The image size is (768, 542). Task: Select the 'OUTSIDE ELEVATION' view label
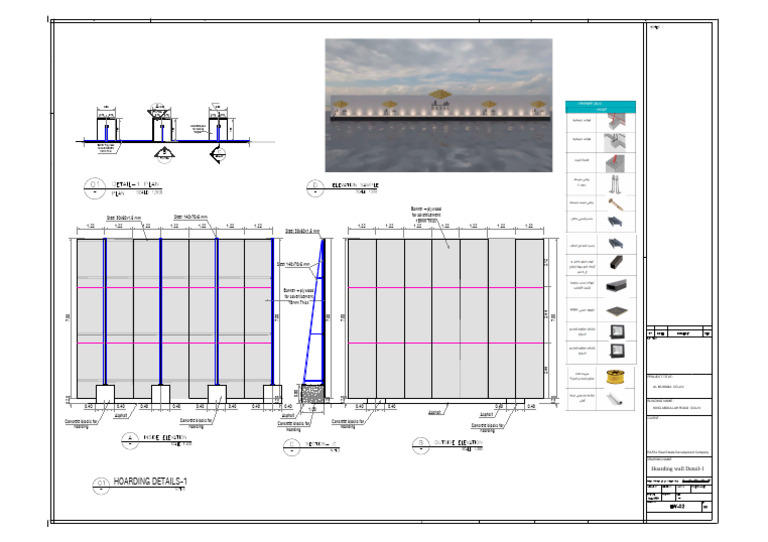click(458, 442)
